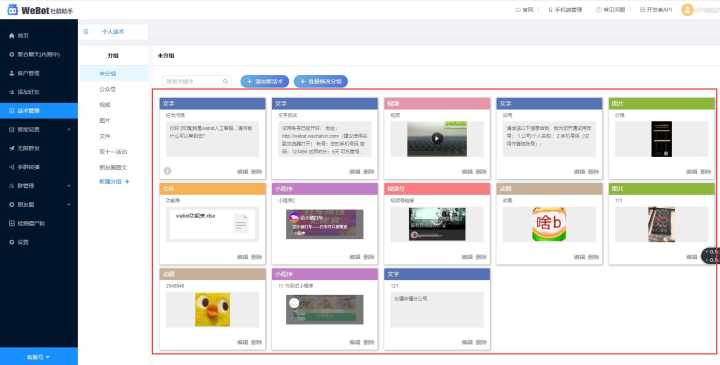Select the highlighted blue sidebar entry 话术管理
Viewport: 720px width, 365px height.
tap(39, 111)
